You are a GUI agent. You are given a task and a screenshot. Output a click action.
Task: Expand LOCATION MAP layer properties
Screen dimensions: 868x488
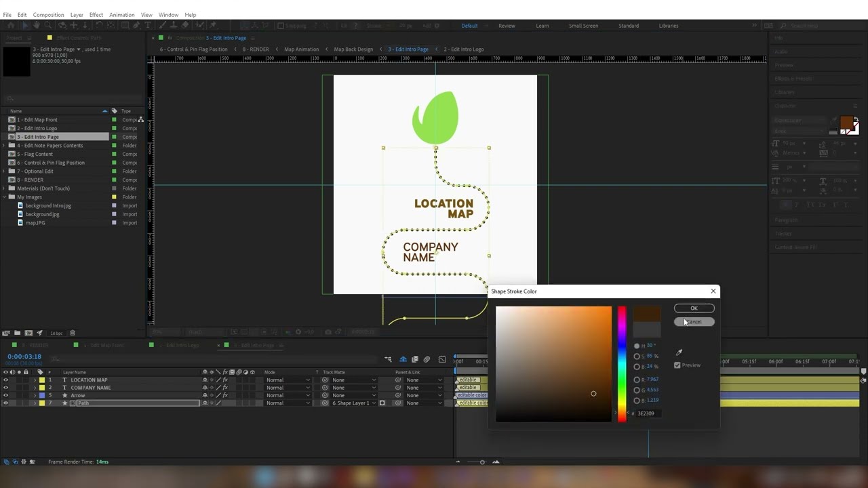[35, 380]
